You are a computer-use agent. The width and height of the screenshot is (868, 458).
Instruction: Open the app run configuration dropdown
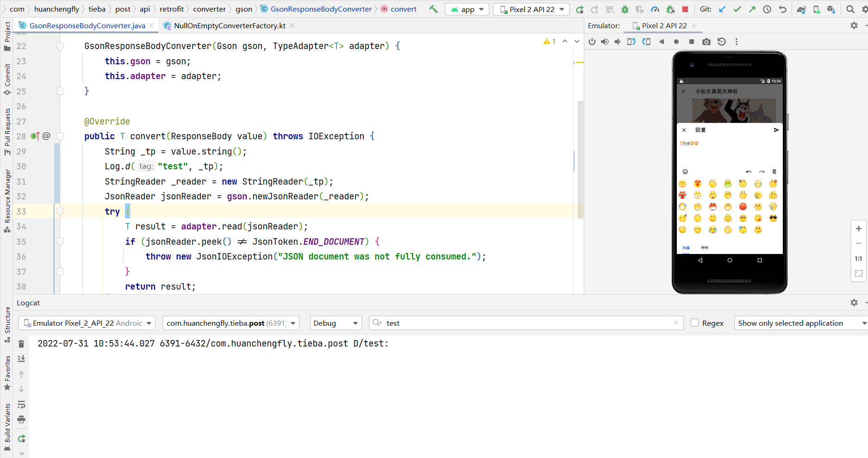(x=467, y=9)
